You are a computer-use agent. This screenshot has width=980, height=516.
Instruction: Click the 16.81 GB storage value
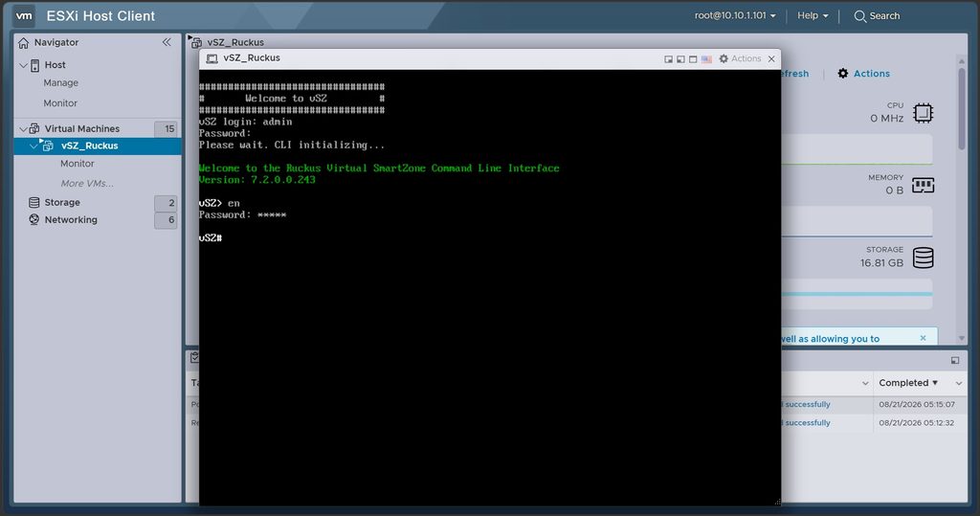(x=881, y=262)
